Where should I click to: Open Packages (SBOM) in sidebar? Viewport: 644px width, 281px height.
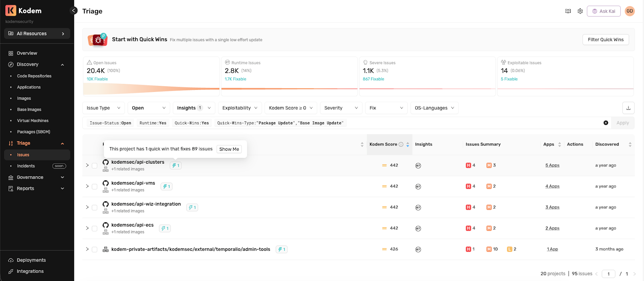coord(33,132)
